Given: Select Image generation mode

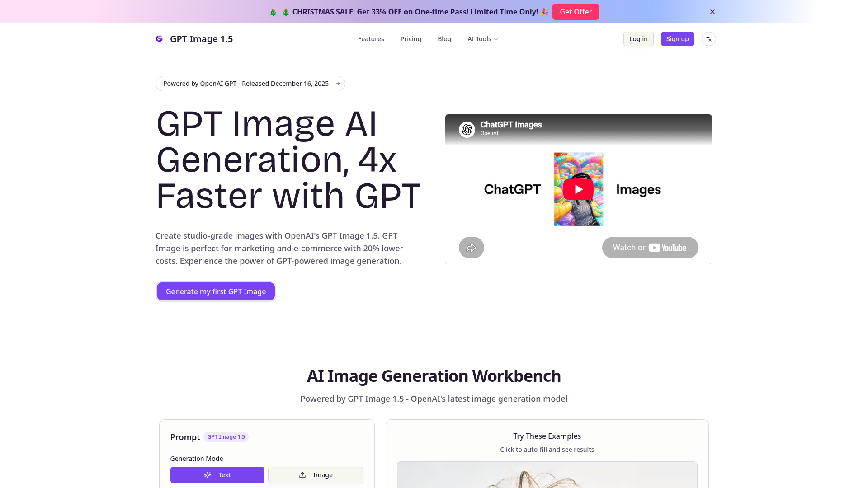Looking at the screenshot, I should point(316,475).
